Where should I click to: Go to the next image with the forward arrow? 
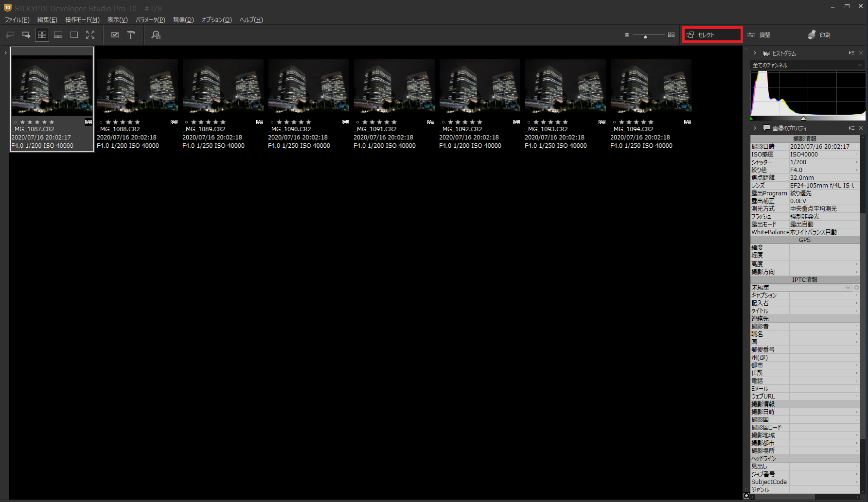(26, 35)
